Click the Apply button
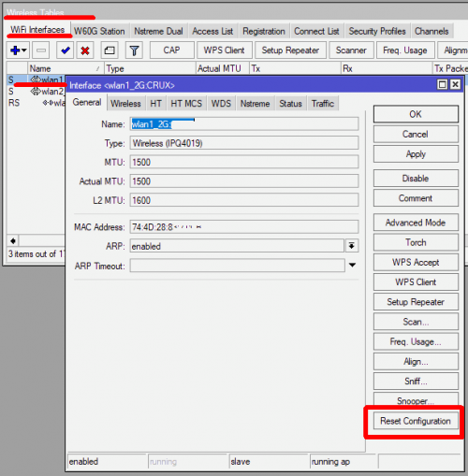This screenshot has height=476, width=468. [416, 154]
